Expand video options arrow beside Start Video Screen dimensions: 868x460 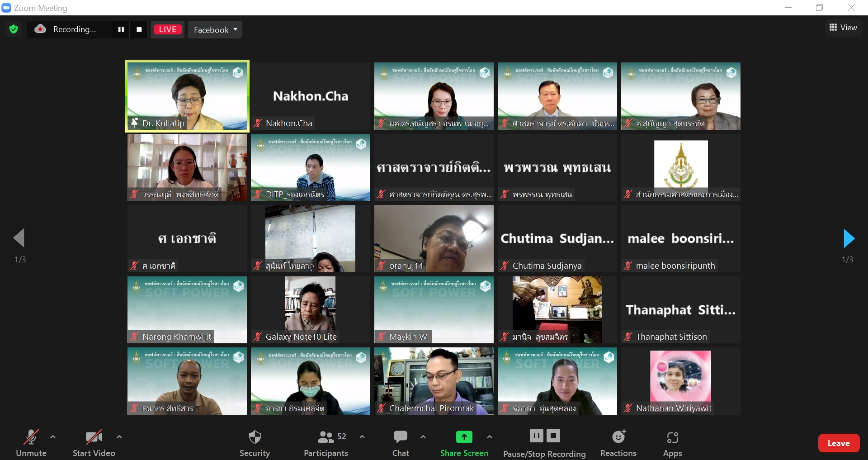[119, 437]
